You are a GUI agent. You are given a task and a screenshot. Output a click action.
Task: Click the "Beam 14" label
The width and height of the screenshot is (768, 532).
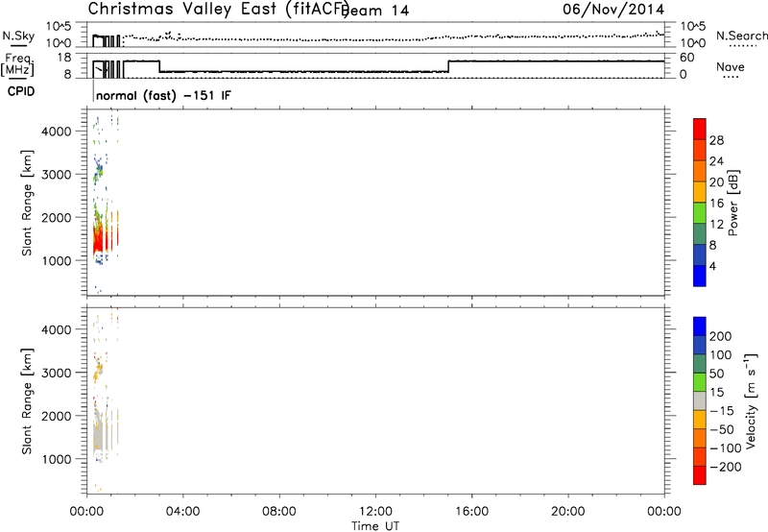click(376, 11)
